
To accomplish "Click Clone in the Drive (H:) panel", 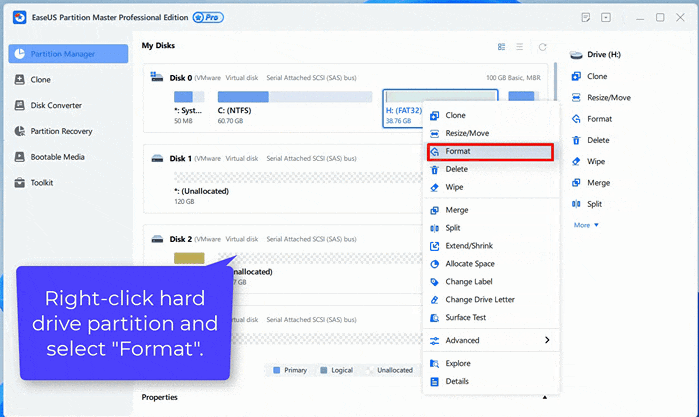I will [x=589, y=76].
